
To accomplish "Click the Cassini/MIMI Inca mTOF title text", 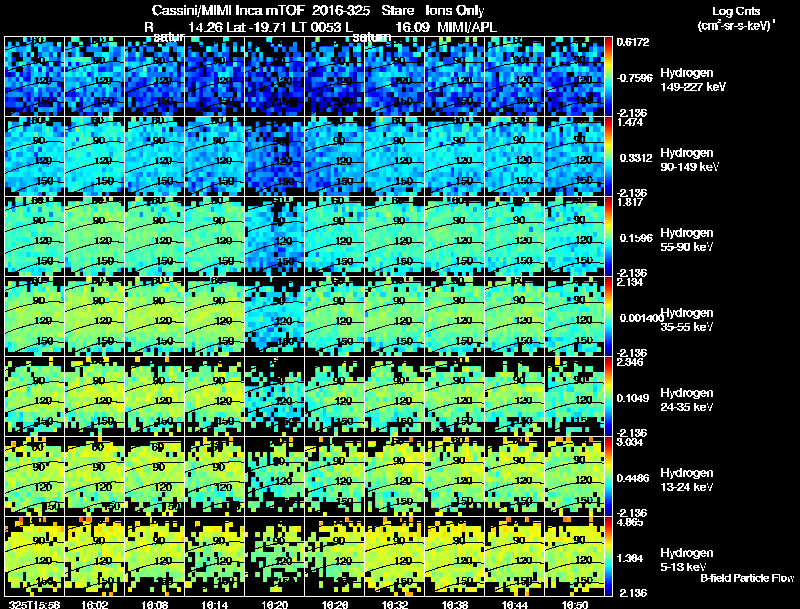I will coord(228,11).
